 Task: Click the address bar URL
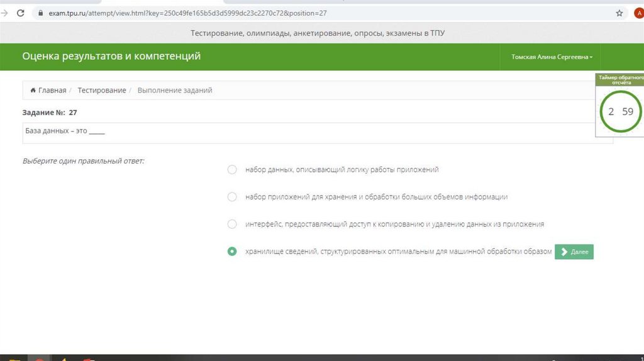click(187, 13)
